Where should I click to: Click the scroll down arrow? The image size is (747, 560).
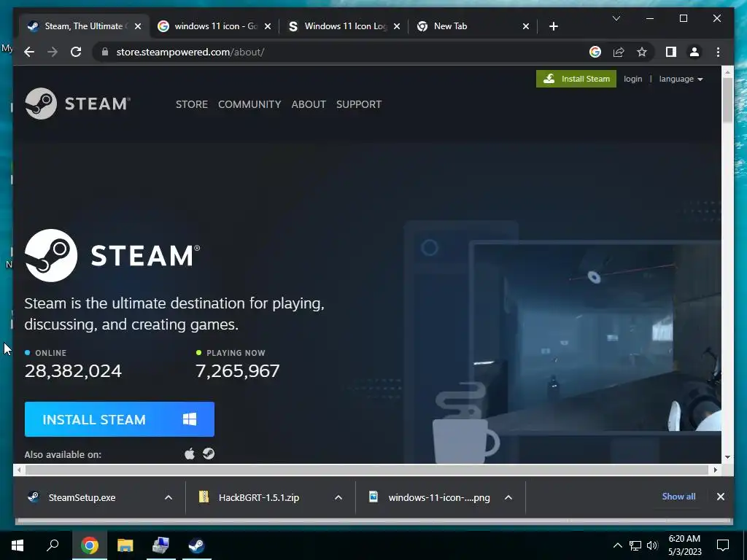pyautogui.click(x=727, y=457)
